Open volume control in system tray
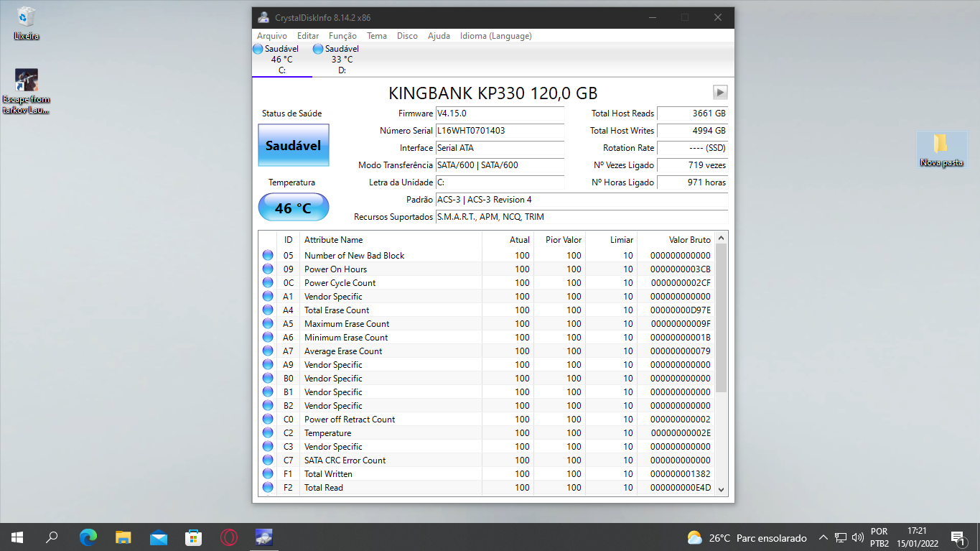 pos(858,537)
